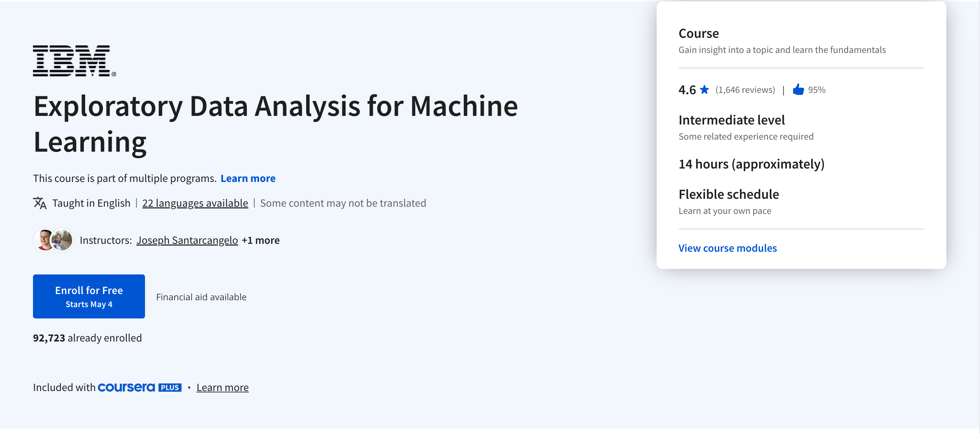Open View course modules link
Image resolution: width=980 pixels, height=434 pixels.
(x=727, y=248)
